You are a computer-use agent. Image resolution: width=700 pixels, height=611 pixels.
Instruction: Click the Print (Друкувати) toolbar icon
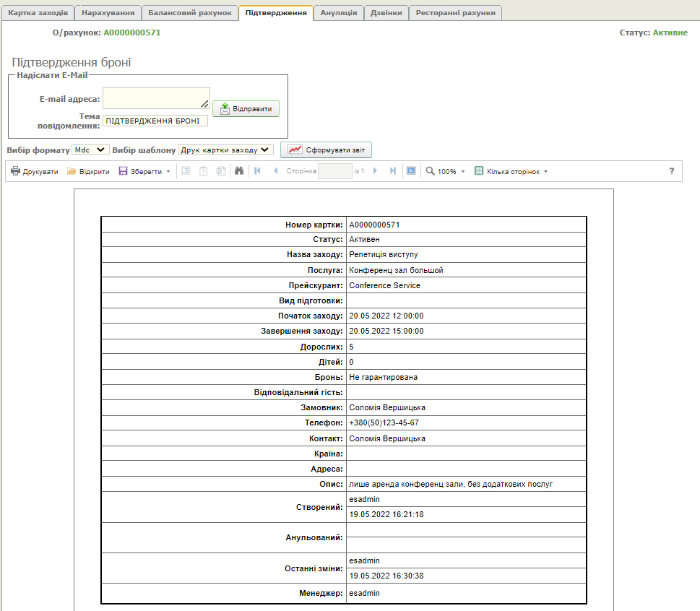(16, 172)
